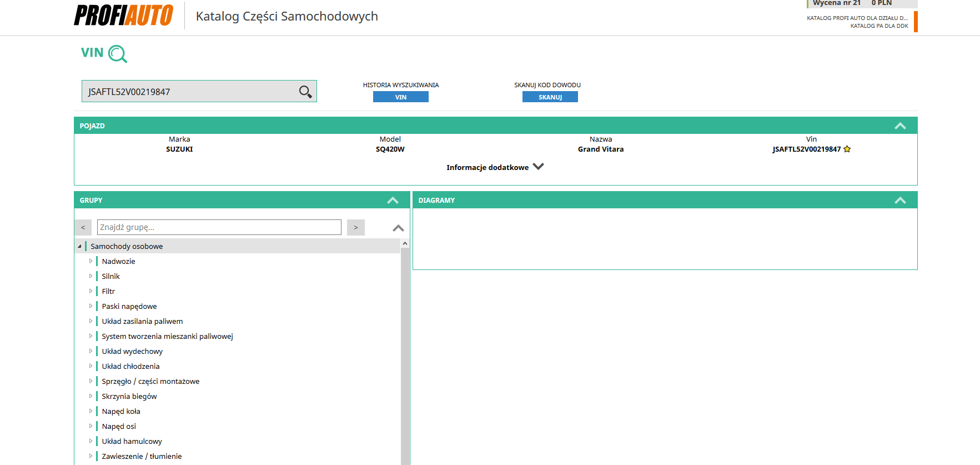Collapse the POJAZD panel
This screenshot has height=465, width=980.
pos(900,126)
